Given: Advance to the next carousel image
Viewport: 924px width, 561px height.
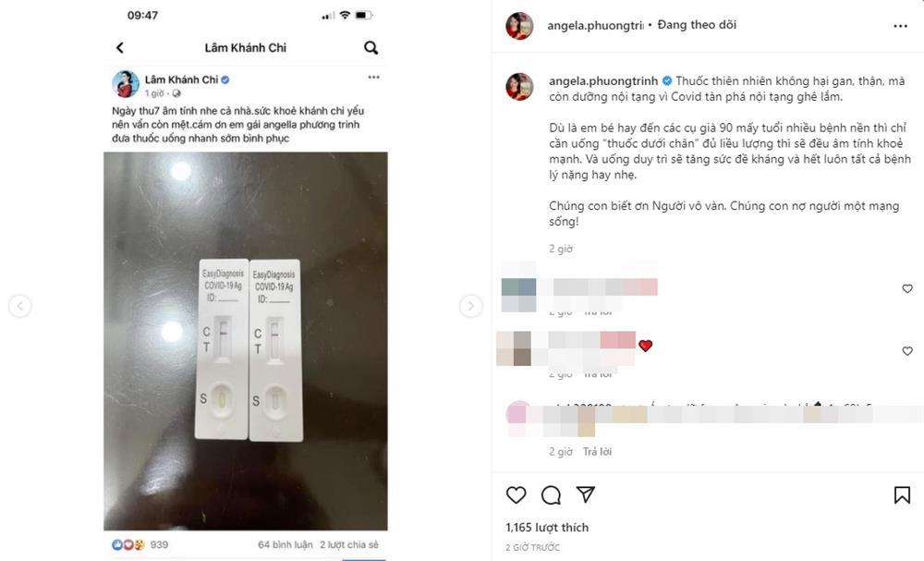Looking at the screenshot, I should pyautogui.click(x=470, y=306).
